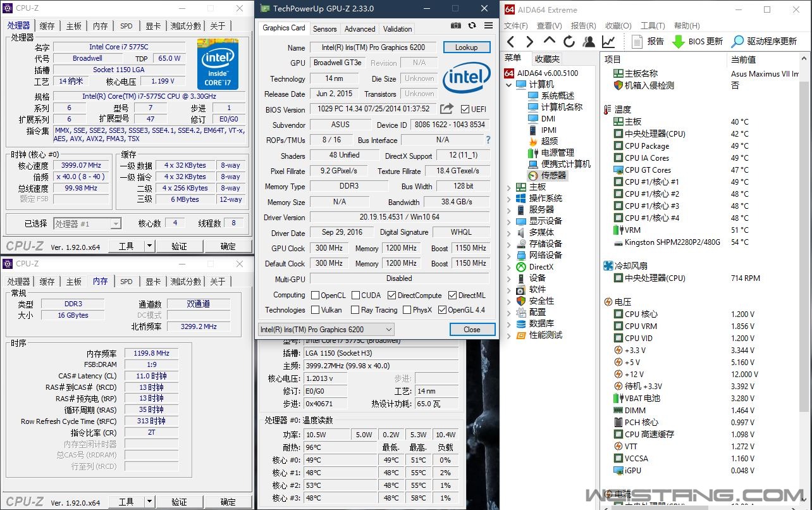Click the AIDA64 scrollbar up arrow
Image resolution: width=812 pixels, height=510 pixels.
click(805, 58)
